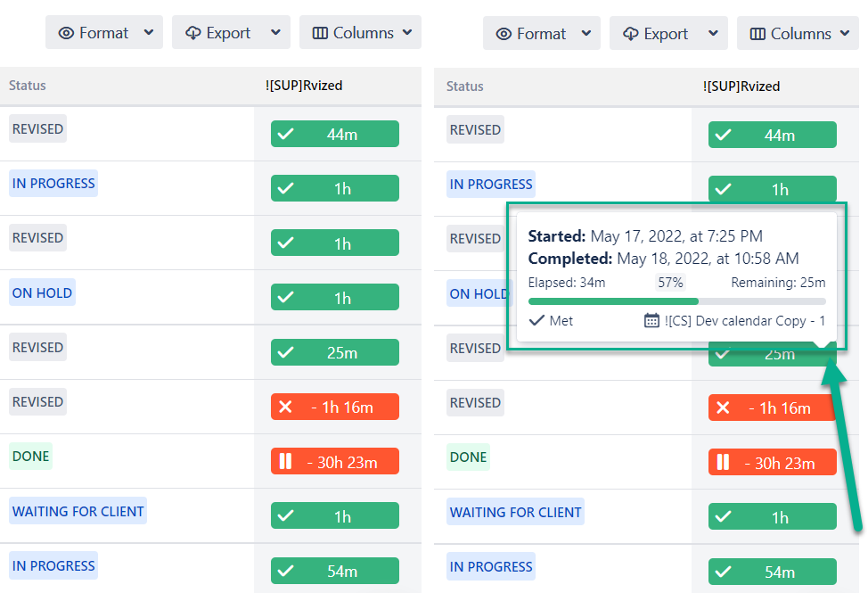This screenshot has width=868, height=593.
Task: Open the left panel's Format dropdown chevron
Action: [x=148, y=33]
